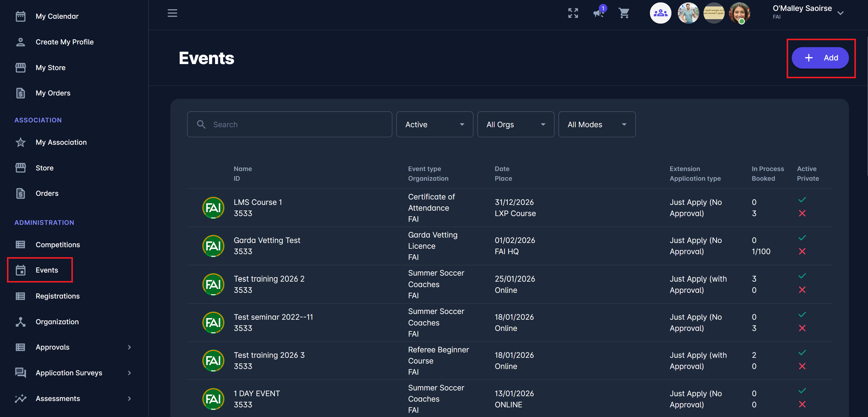Click the Add event button
This screenshot has height=417, width=868.
coord(820,58)
